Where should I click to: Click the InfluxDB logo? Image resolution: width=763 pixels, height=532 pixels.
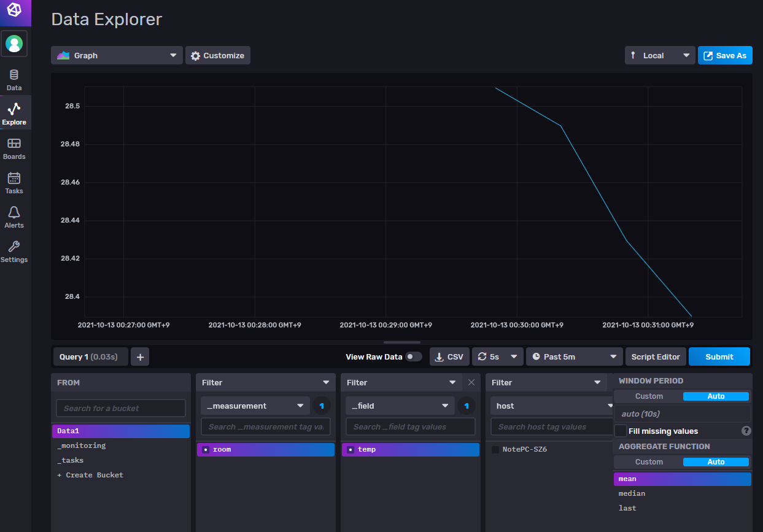pyautogui.click(x=14, y=12)
